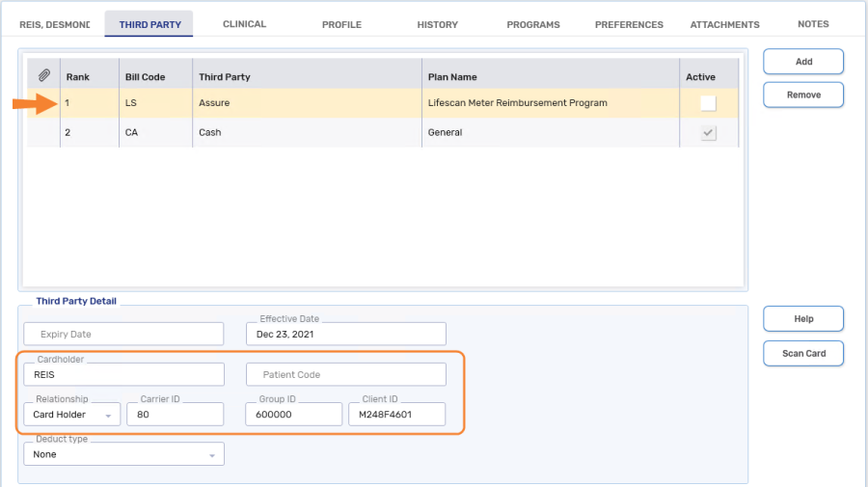Screen dimensions: 868x487
Task: Click the paperclip attachment column icon
Action: (43, 76)
